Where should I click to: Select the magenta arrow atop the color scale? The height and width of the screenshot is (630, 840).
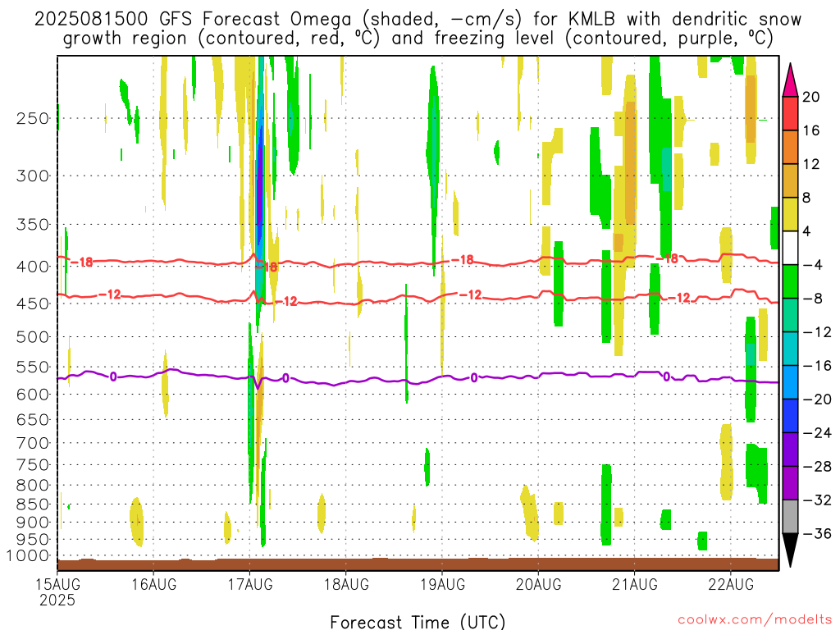tap(790, 80)
